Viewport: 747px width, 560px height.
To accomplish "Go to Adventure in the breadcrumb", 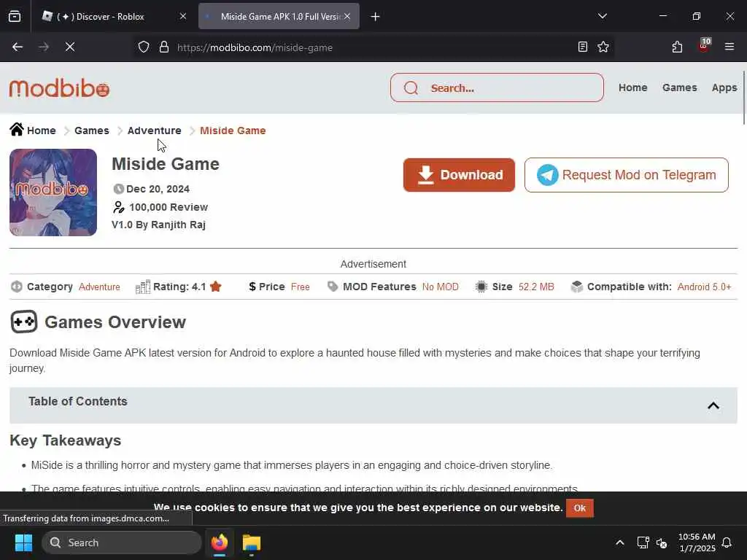I will 155,131.
